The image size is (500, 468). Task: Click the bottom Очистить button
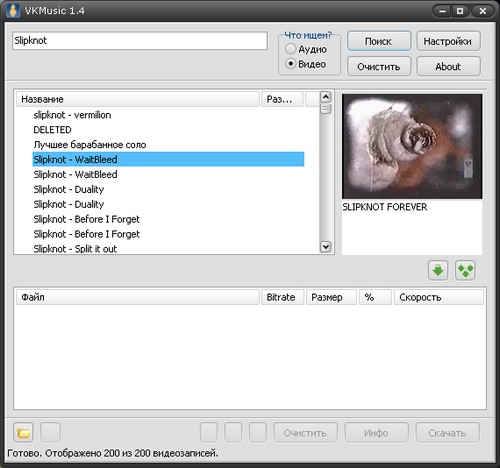coord(305,433)
